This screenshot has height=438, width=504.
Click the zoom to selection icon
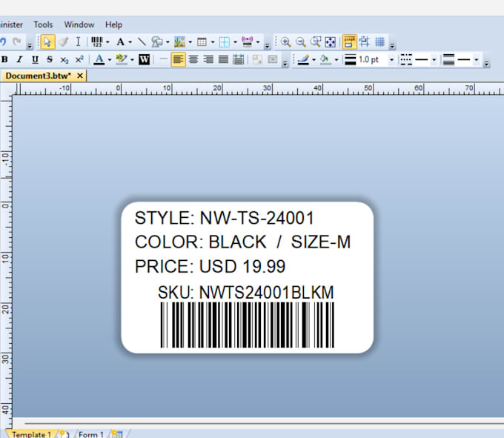[x=316, y=42]
